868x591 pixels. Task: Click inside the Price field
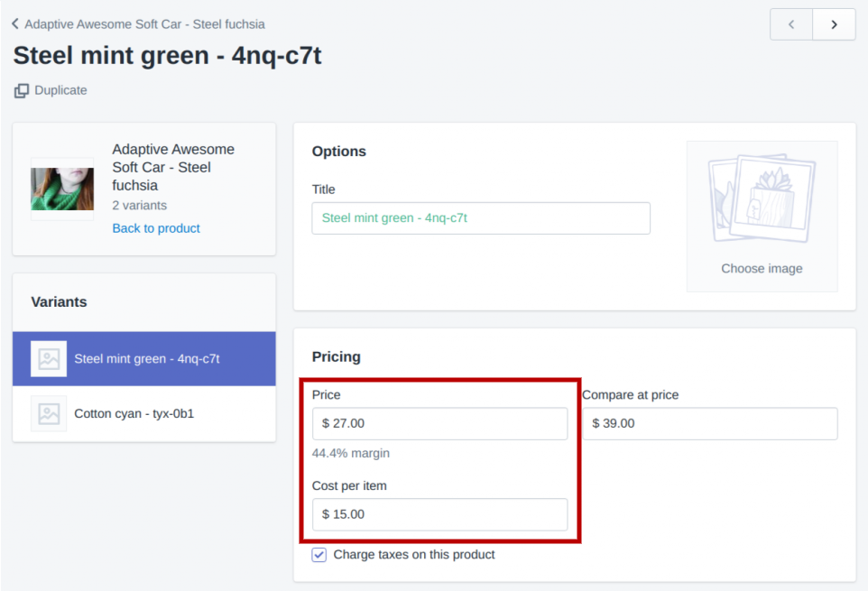pyautogui.click(x=439, y=423)
